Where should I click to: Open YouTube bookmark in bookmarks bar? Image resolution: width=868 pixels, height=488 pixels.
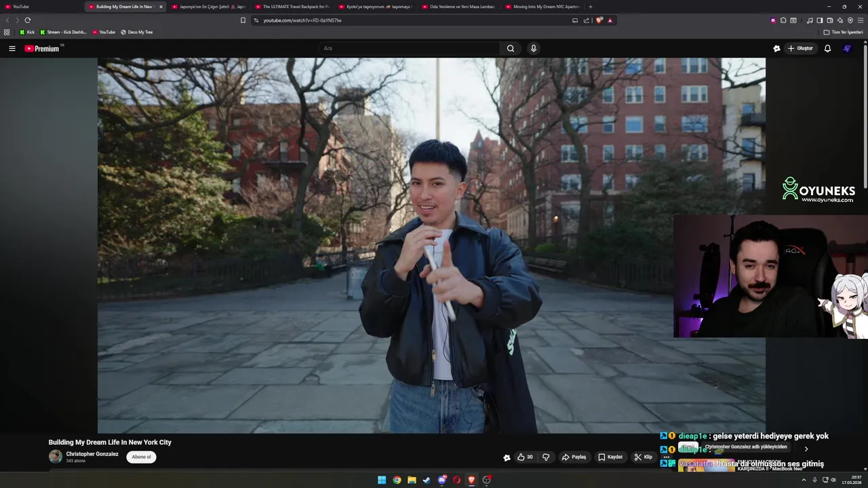[x=104, y=32]
